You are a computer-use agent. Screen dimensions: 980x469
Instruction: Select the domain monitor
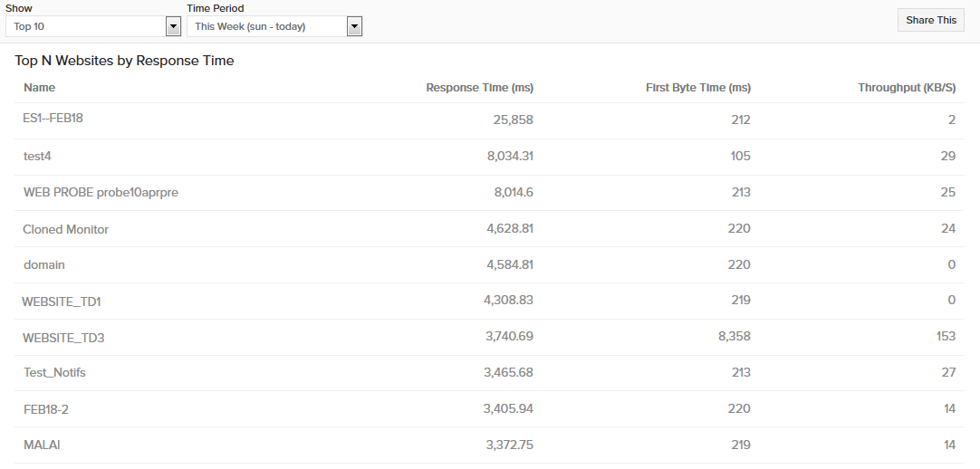pos(43,264)
